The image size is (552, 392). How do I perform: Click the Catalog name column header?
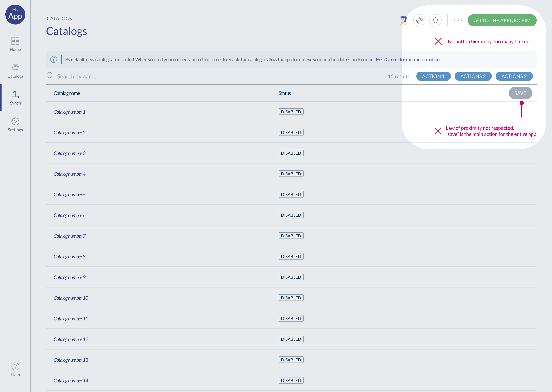[67, 93]
